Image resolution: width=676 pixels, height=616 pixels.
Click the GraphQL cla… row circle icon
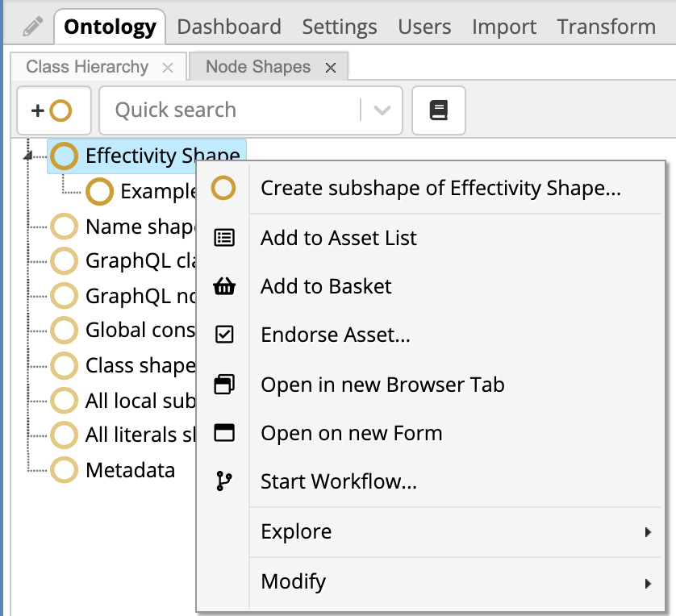coord(65,261)
